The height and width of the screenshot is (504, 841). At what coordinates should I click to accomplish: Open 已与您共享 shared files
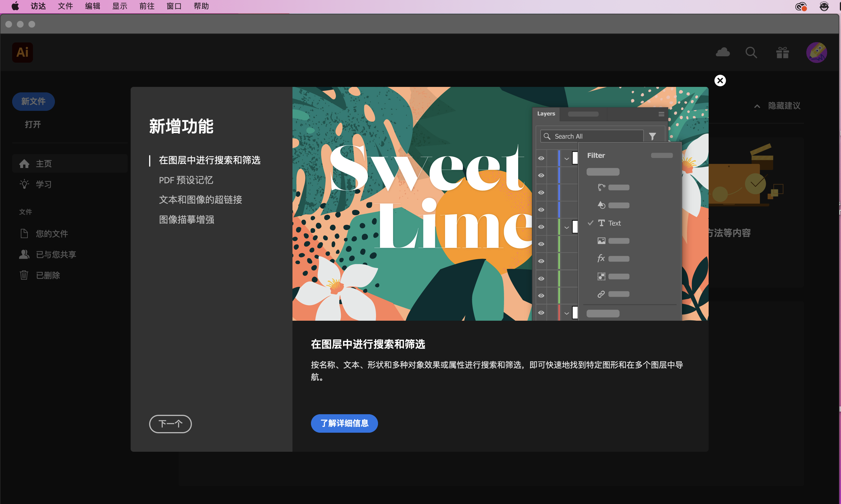coord(56,254)
